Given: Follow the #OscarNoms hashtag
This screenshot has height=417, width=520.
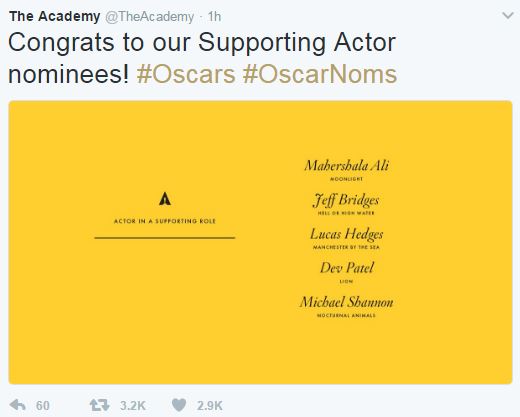Looking at the screenshot, I should [320, 74].
